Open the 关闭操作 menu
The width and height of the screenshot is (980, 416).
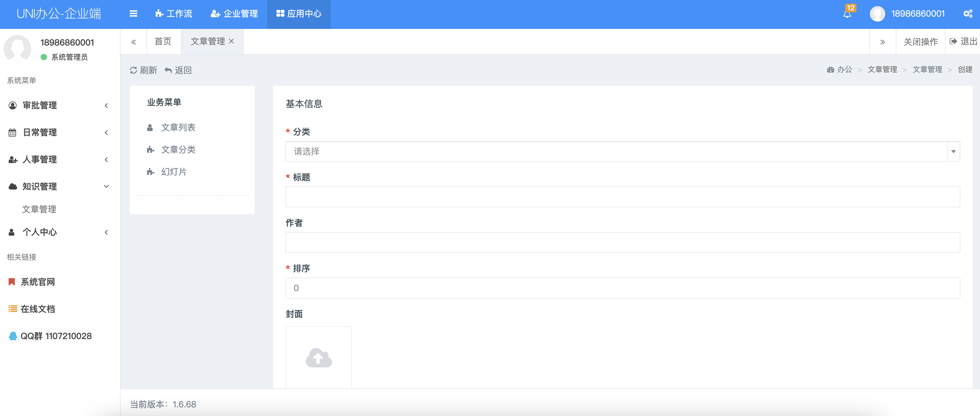(x=920, y=42)
